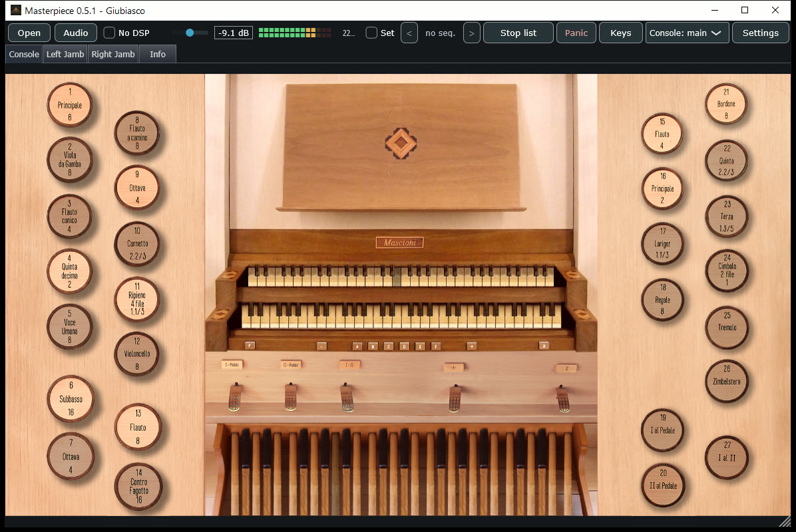Tick the No DSP checkbox
This screenshot has width=796, height=532.
[109, 33]
